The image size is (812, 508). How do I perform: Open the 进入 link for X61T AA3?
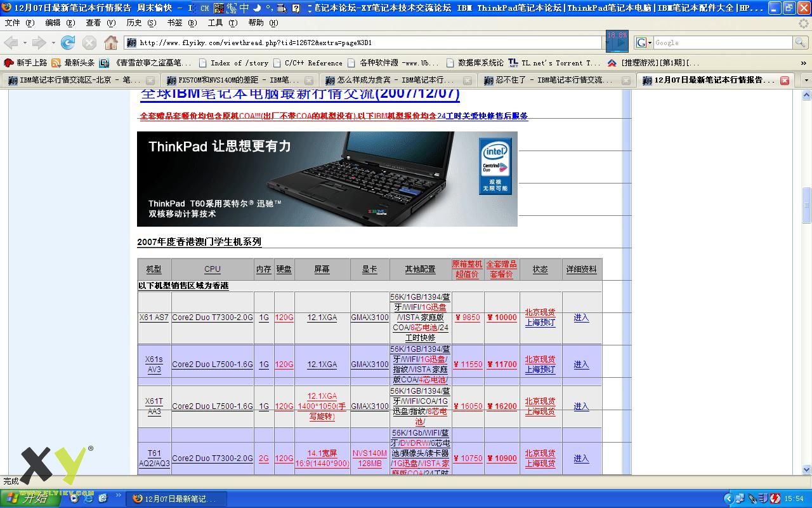click(581, 406)
